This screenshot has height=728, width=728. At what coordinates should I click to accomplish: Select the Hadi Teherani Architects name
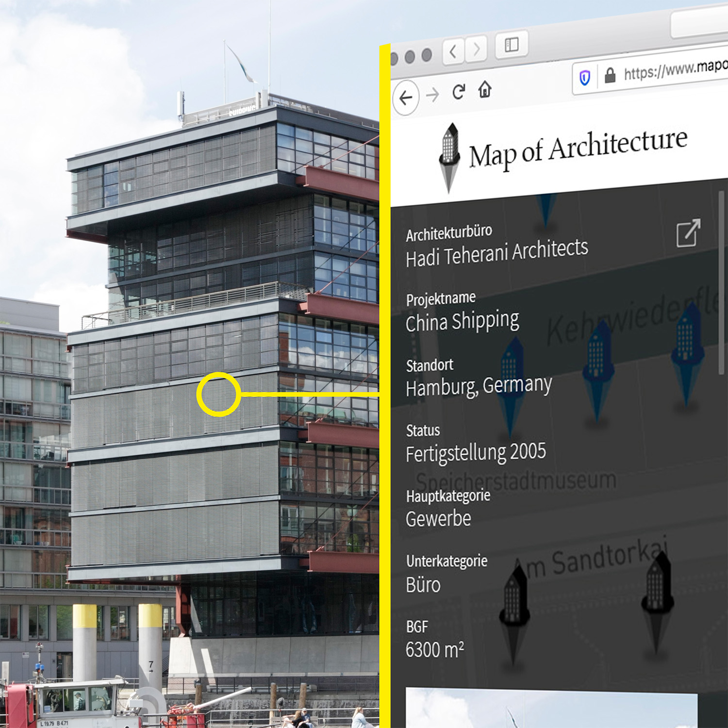[497, 253]
